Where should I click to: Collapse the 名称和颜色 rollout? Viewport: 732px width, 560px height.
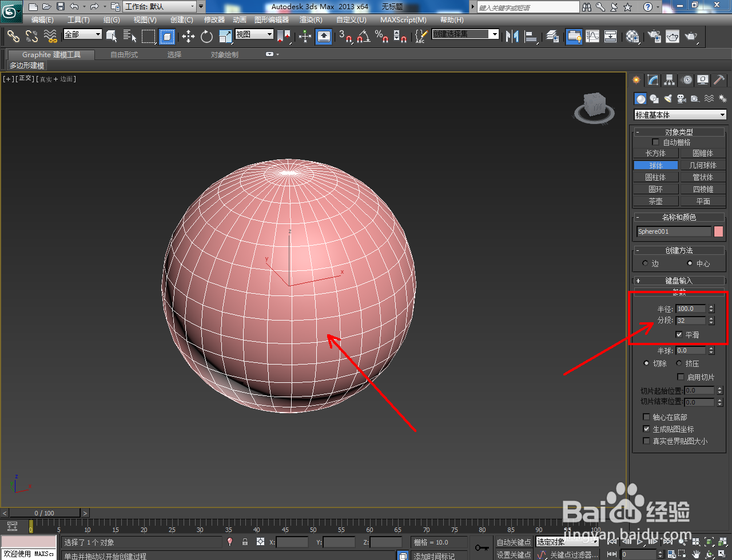coord(679,217)
